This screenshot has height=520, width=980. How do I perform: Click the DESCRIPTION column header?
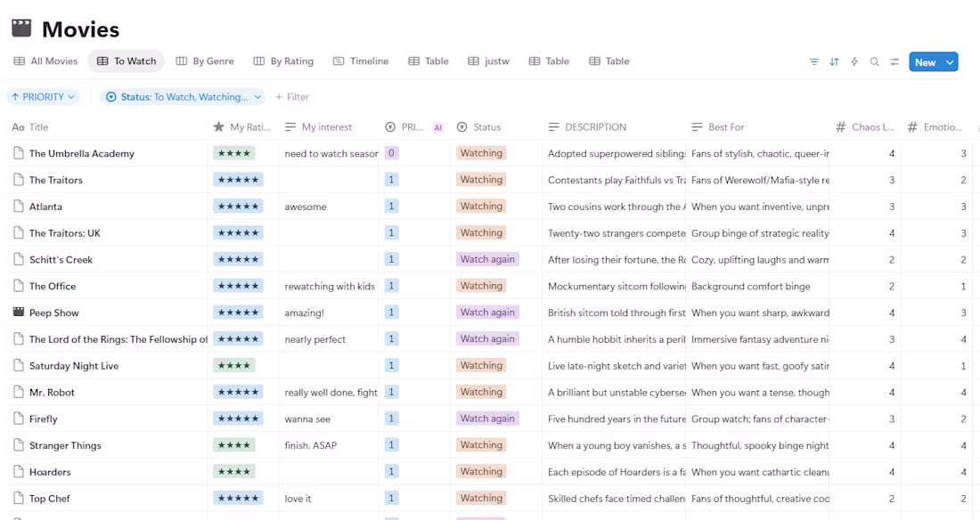[587, 126]
